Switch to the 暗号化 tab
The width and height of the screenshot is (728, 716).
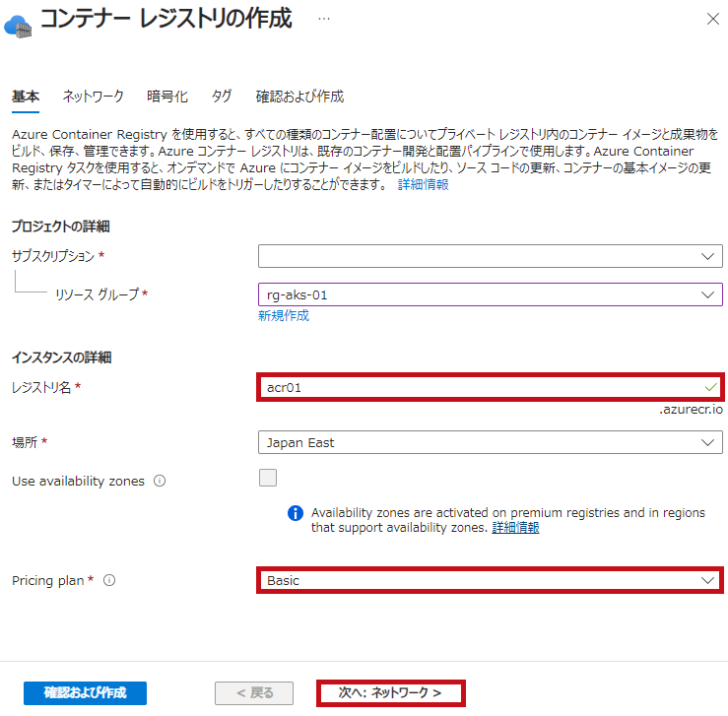pyautogui.click(x=167, y=97)
